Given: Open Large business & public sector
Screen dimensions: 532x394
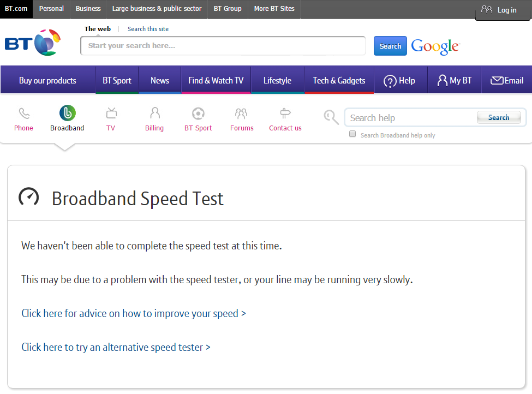Looking at the screenshot, I should pyautogui.click(x=157, y=9).
